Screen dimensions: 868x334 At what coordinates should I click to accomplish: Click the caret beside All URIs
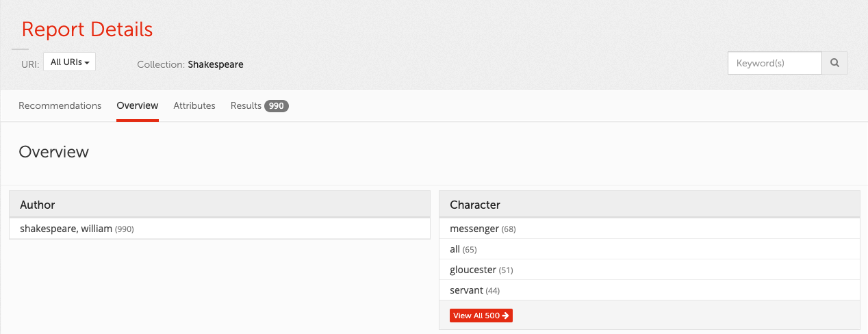pyautogui.click(x=87, y=63)
